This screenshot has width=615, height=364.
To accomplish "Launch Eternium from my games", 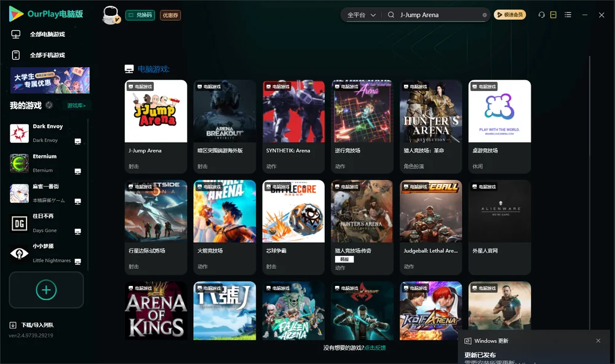I will pyautogui.click(x=47, y=163).
